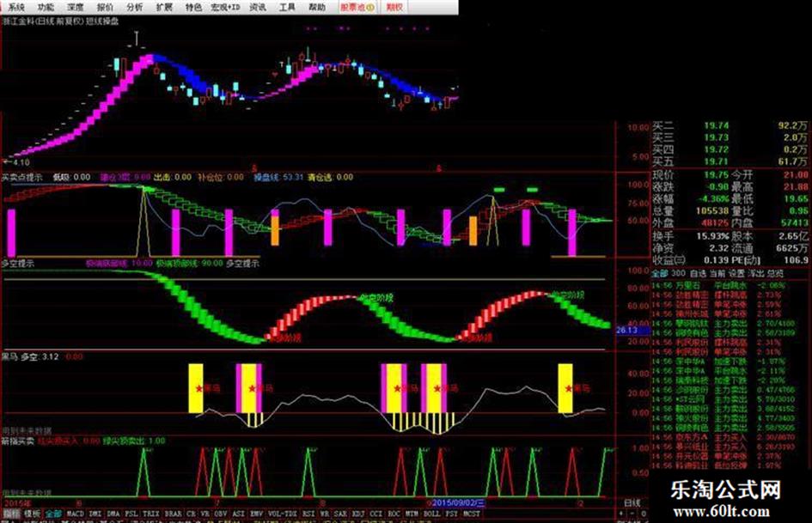Select 全部 tick filter tab
The image size is (812, 523).
pyautogui.click(x=660, y=273)
